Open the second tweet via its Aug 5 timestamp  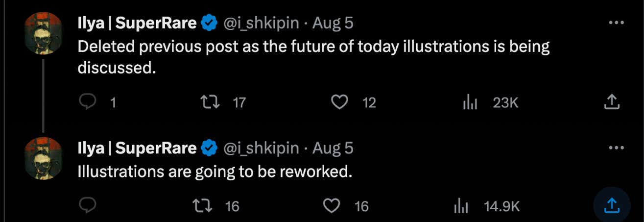[333, 148]
